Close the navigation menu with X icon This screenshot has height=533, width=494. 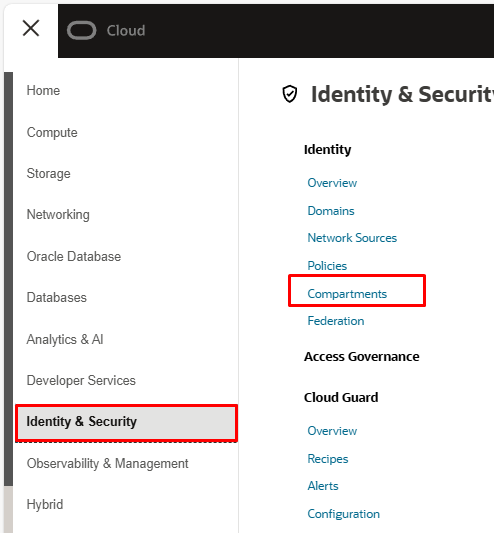tap(31, 28)
